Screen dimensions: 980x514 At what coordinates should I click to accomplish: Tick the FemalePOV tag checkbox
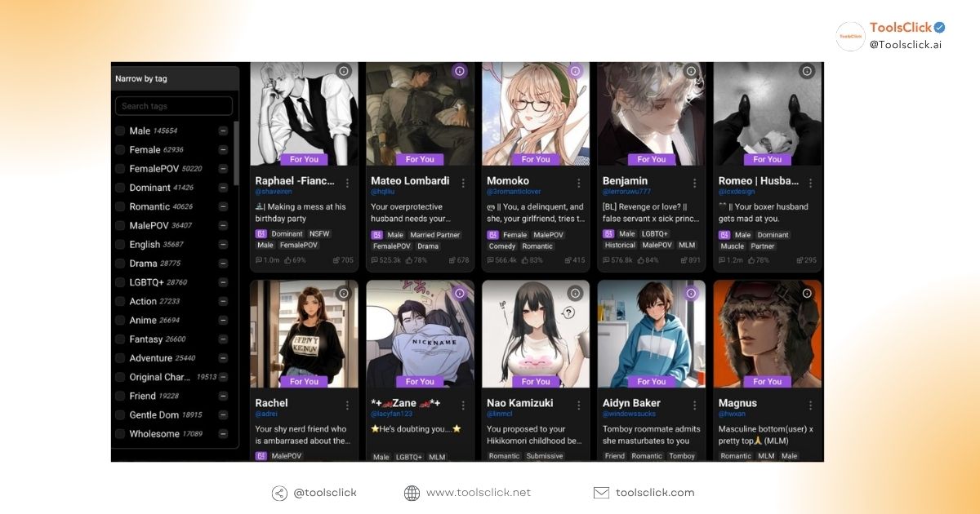click(120, 169)
